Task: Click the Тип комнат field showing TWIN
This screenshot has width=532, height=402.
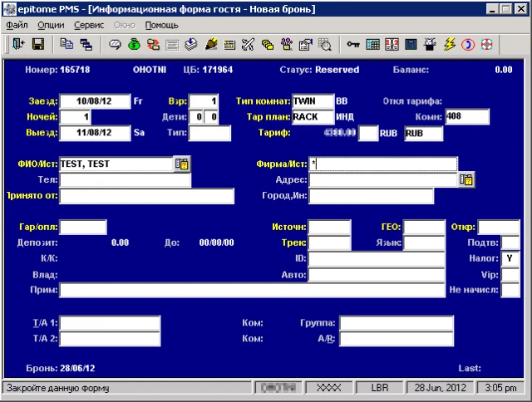Action: point(313,101)
